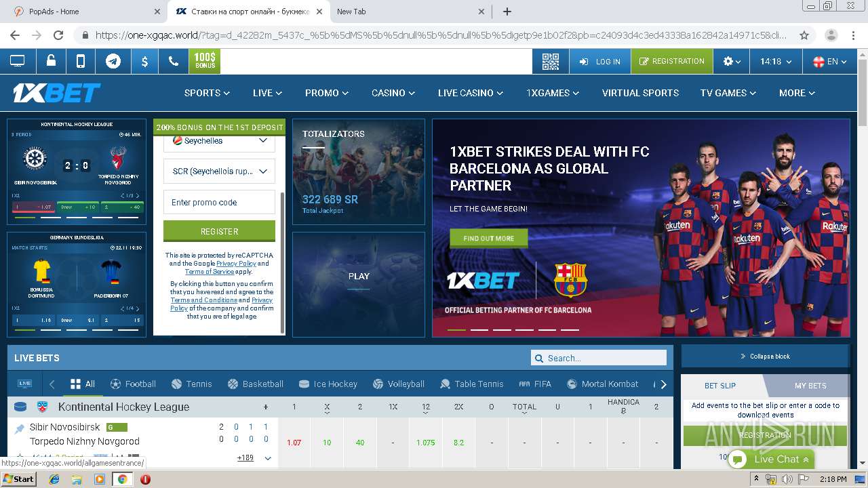Open the 1XGAMES menu
868x488 pixels.
click(553, 93)
